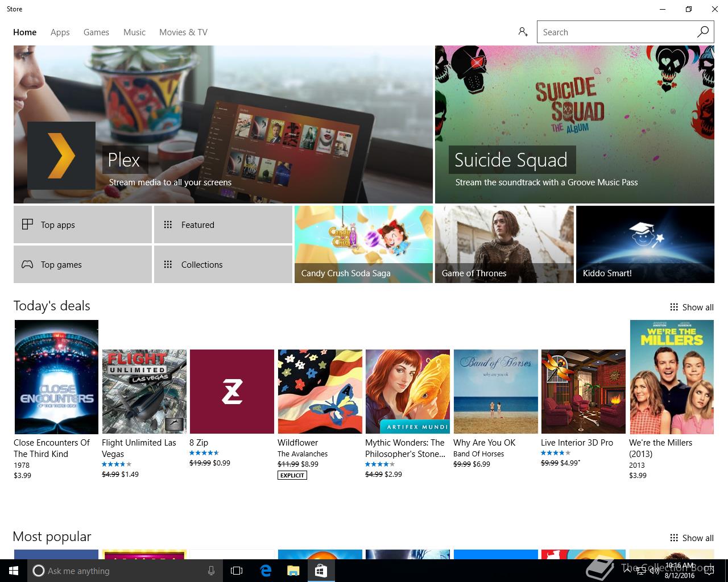Open We're the Millers movie poster
The image size is (728, 582).
point(672,377)
